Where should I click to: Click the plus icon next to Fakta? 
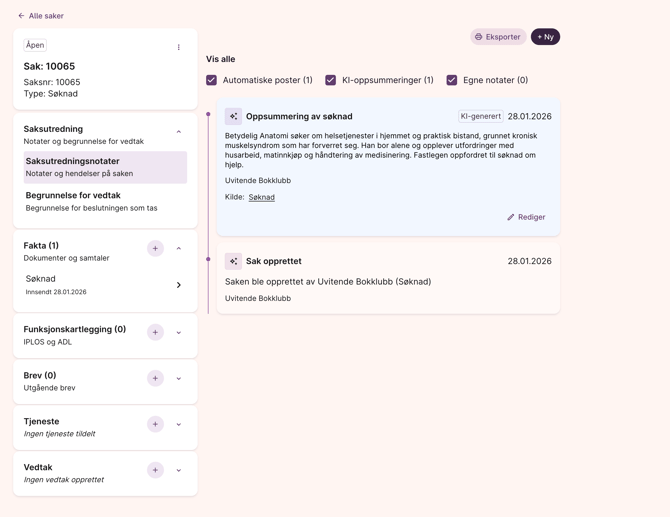click(155, 248)
